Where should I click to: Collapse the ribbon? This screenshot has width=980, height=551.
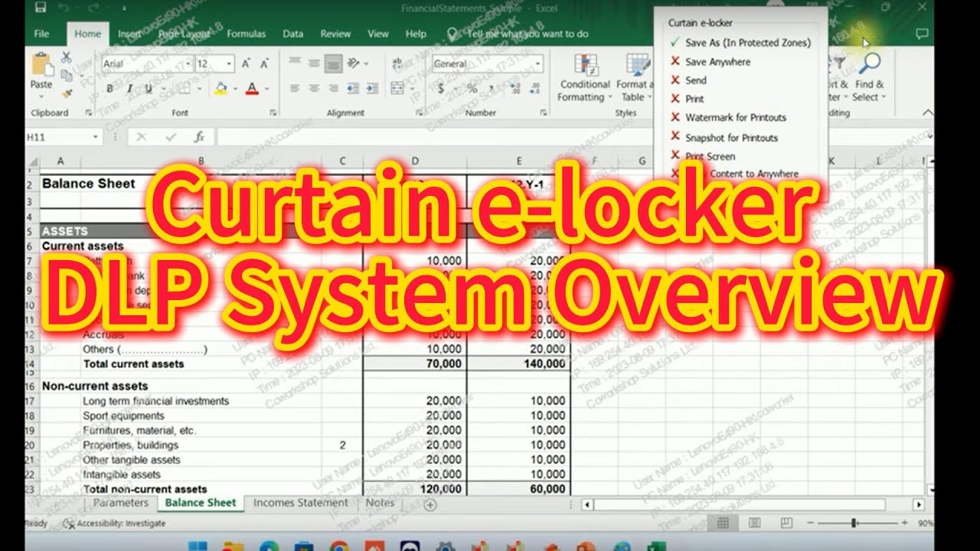pos(929,112)
